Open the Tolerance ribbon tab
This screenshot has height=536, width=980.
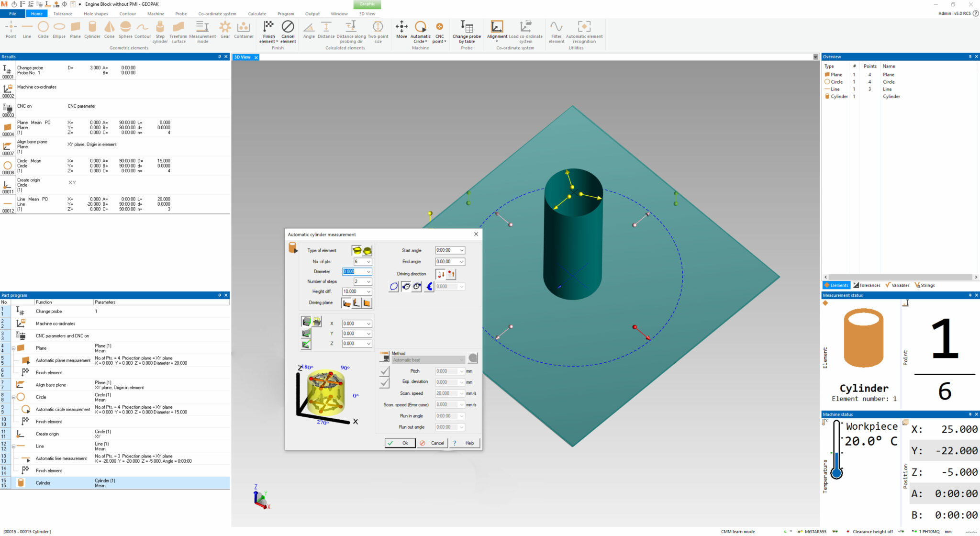point(63,14)
